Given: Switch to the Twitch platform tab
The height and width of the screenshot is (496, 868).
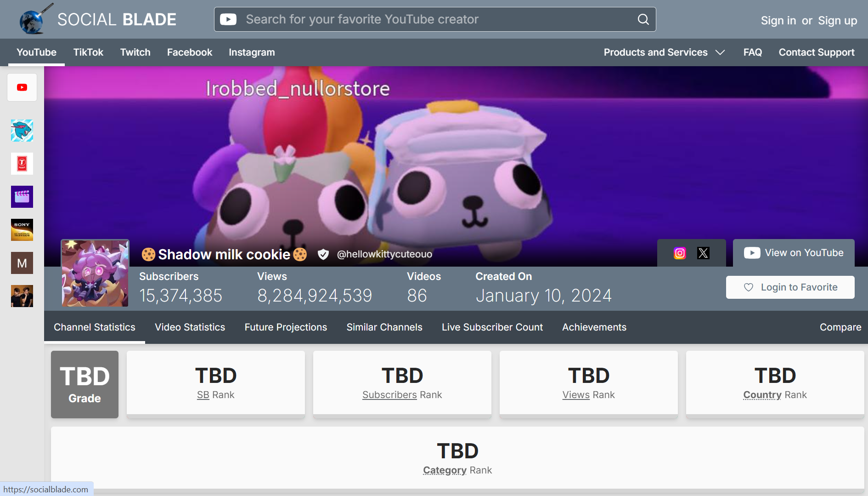Looking at the screenshot, I should pos(135,52).
